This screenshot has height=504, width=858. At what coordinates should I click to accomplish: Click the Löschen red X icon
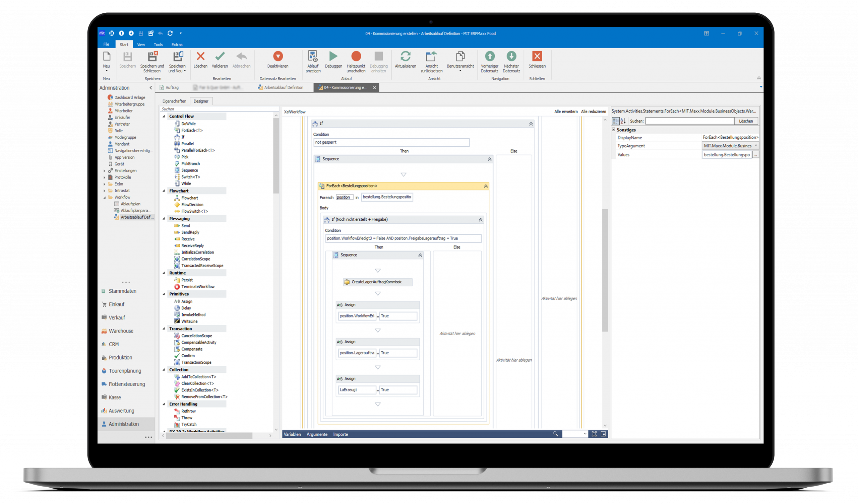pyautogui.click(x=200, y=57)
